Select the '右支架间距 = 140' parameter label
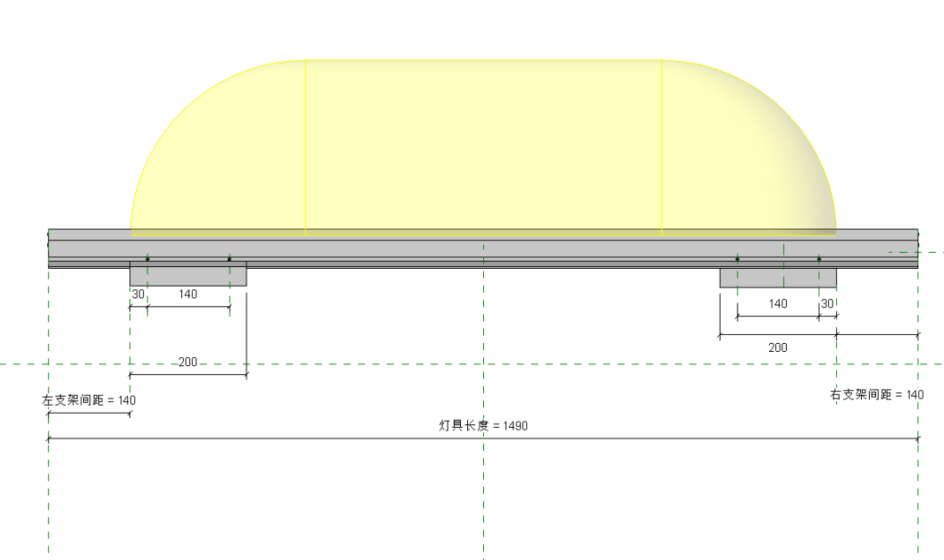This screenshot has width=944, height=560. (877, 395)
